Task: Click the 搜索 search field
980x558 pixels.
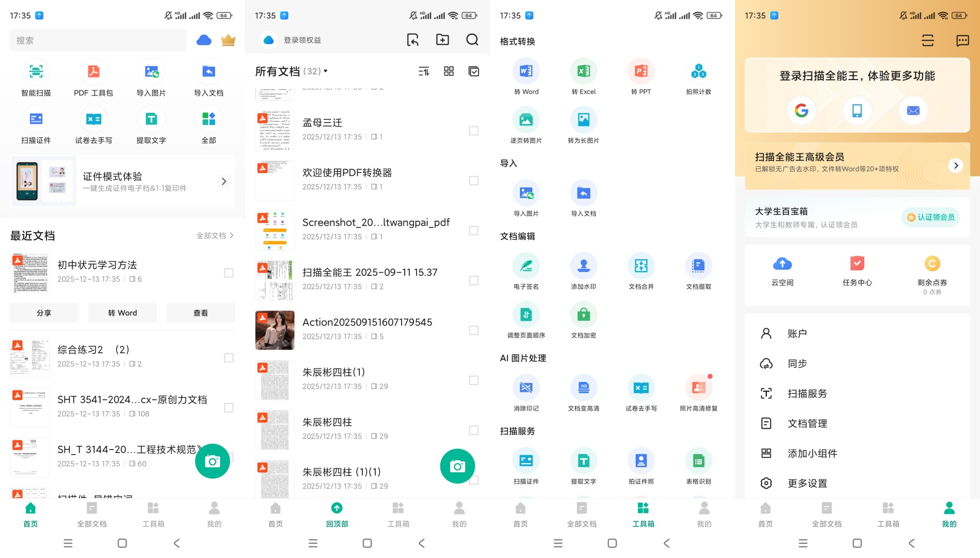Action: [x=98, y=40]
